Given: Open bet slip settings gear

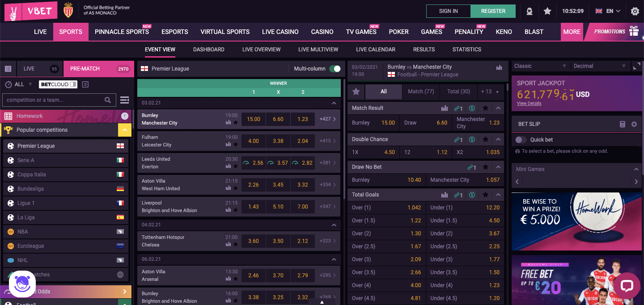Looking at the screenshot, I should 634,124.
